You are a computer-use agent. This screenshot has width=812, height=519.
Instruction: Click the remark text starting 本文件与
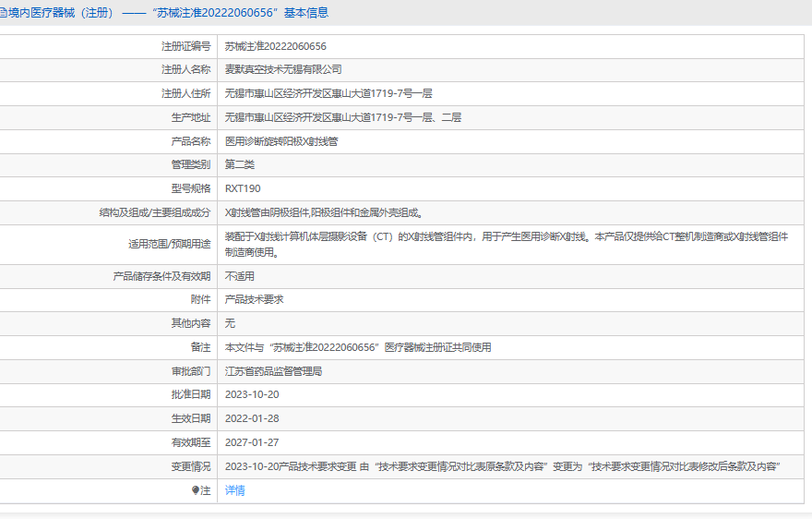point(358,347)
